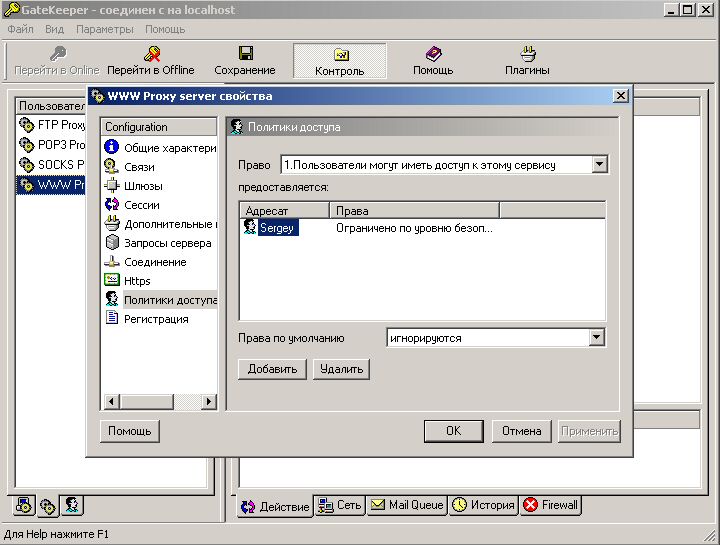Click the gears icon tab under left panel
Image resolution: width=720 pixels, height=545 pixels.
(48, 506)
